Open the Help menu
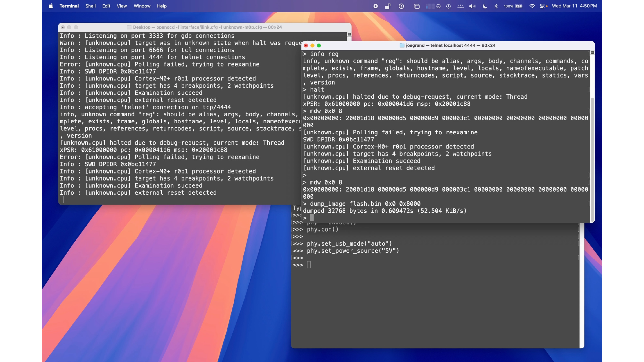 point(162,6)
